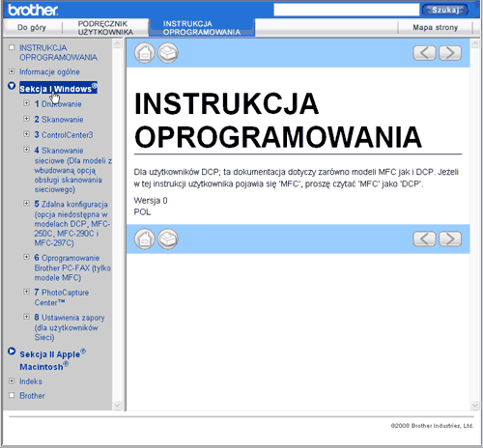Open the Indeks link

point(31,381)
